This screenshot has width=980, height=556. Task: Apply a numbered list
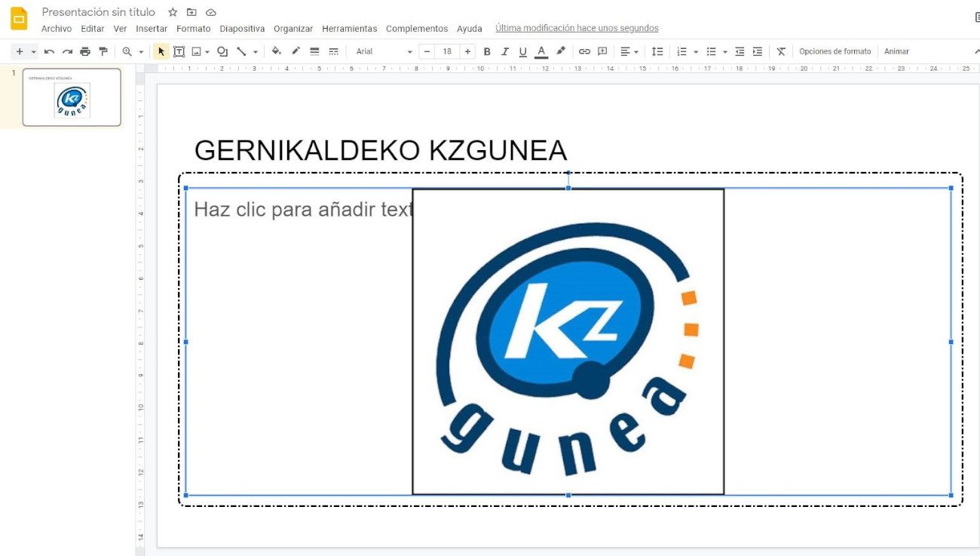[x=682, y=51]
